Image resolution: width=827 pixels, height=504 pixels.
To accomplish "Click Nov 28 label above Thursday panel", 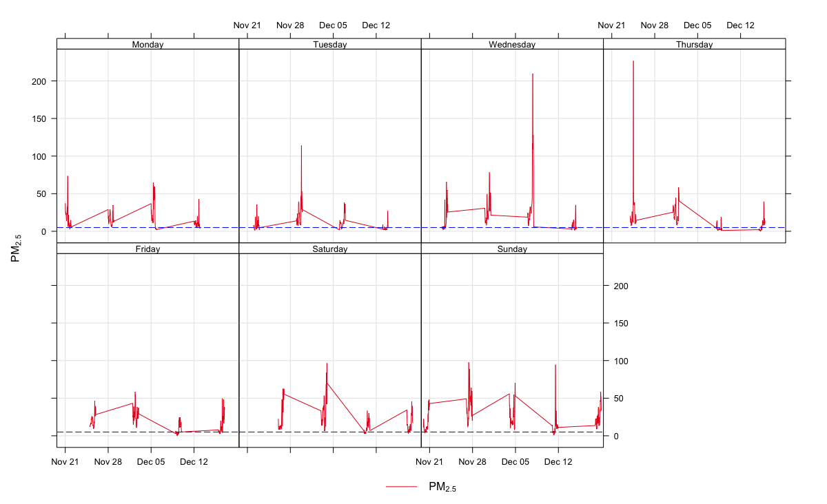I will 654,25.
